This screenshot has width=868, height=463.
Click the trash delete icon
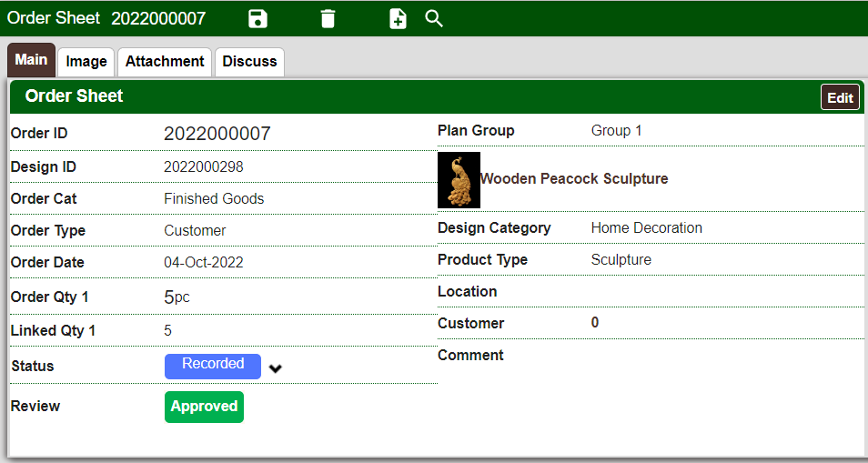(328, 19)
